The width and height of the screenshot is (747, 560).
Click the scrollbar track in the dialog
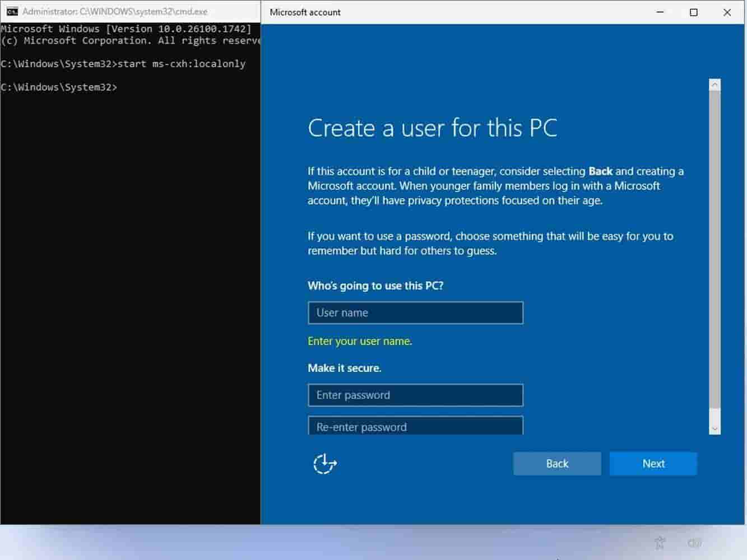click(714, 252)
